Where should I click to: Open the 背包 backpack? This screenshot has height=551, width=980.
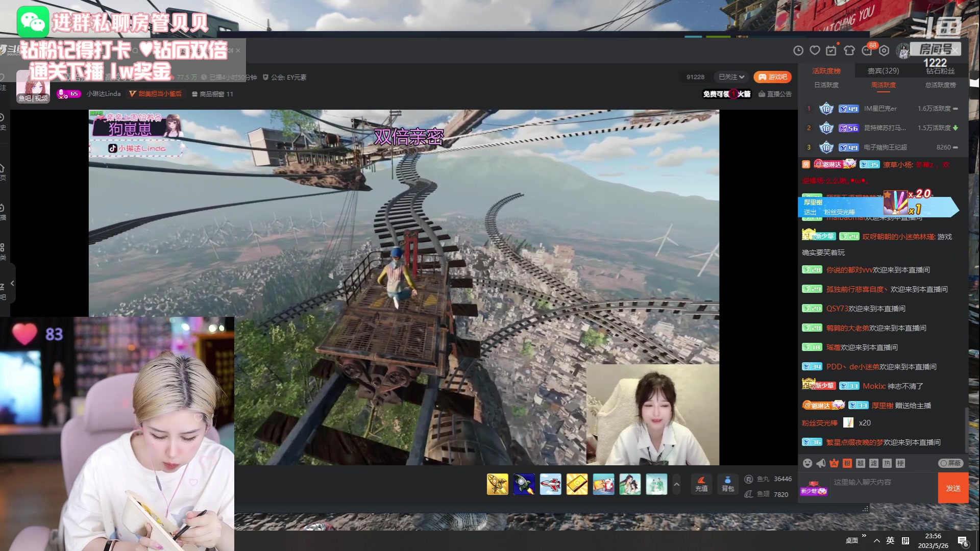click(x=728, y=484)
